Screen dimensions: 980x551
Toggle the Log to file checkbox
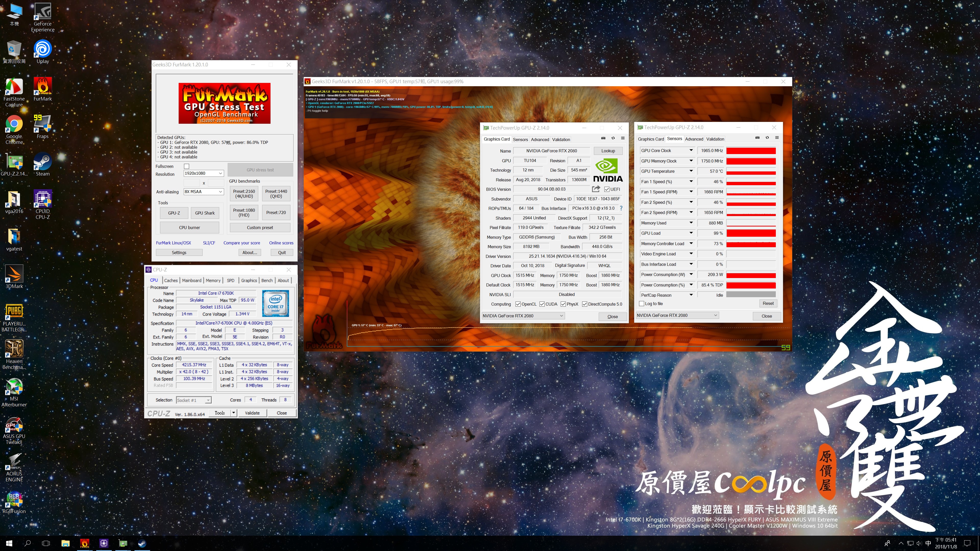coord(641,304)
